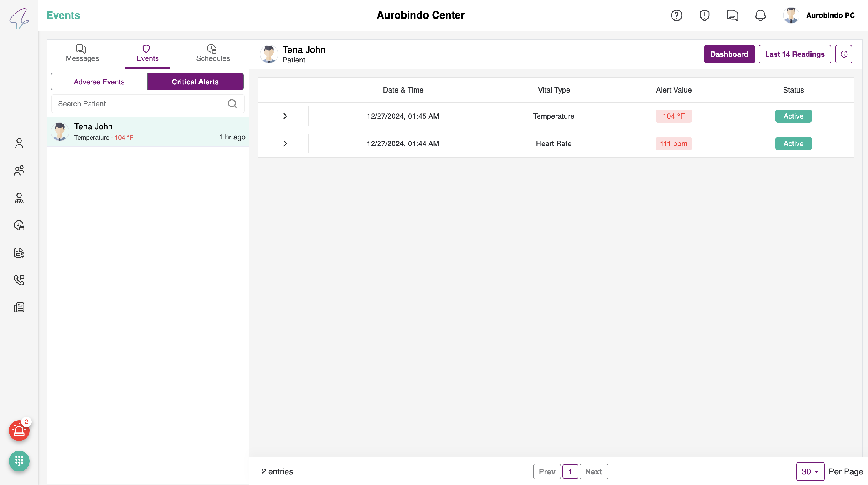Expand the Heart Rate alert row
Viewport: 868px width, 485px height.
[x=285, y=143]
